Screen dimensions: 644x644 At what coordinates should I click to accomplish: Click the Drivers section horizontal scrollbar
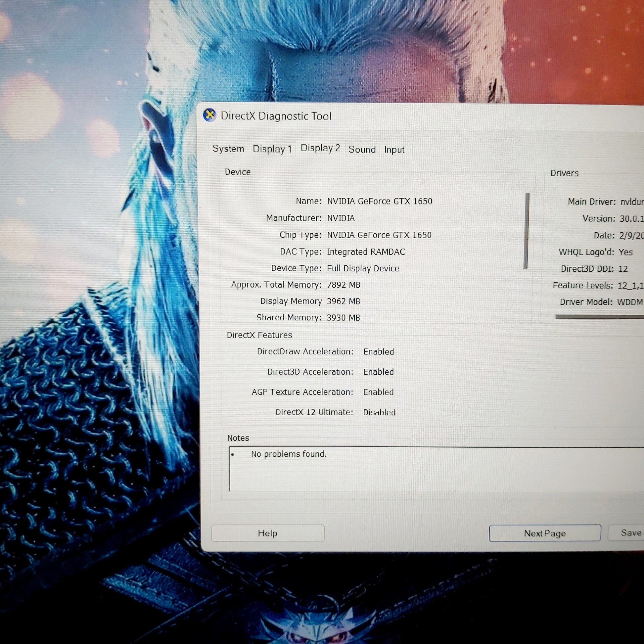(x=600, y=317)
